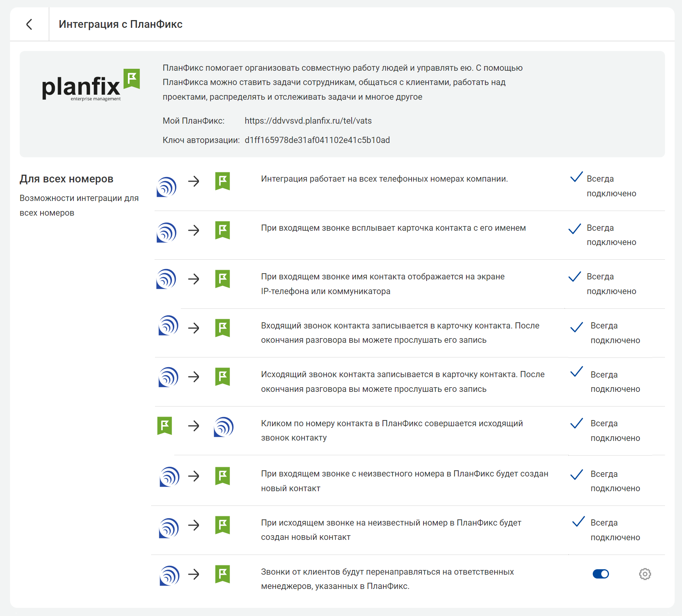Click PlanFix flag in 'Входящий звонок контакта' row
The width and height of the screenshot is (682, 616).
[x=223, y=328]
